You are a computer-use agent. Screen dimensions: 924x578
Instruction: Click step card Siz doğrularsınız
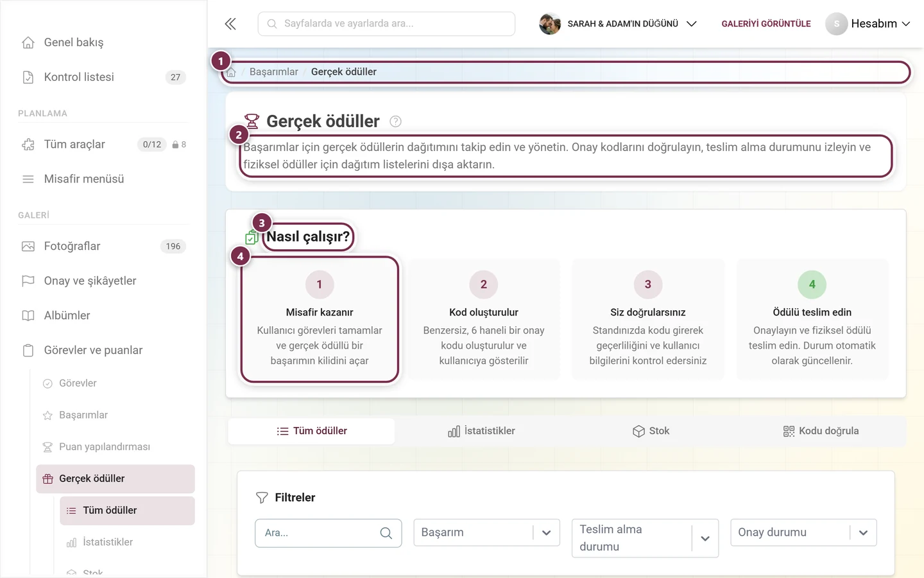point(648,319)
